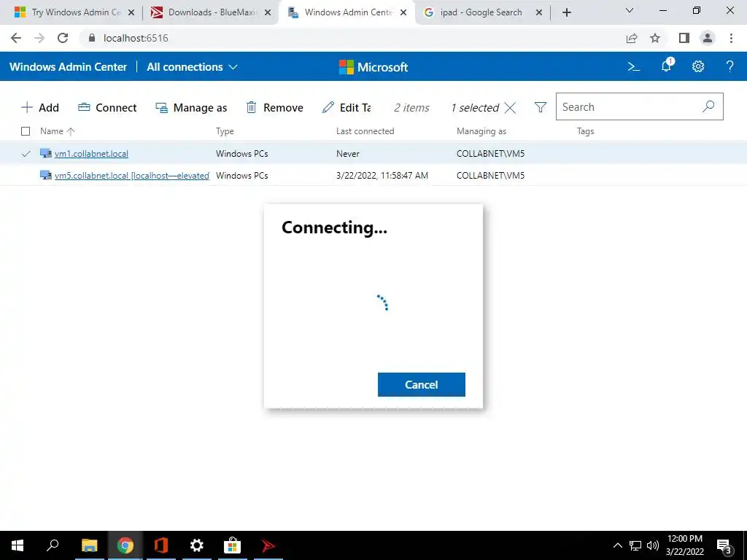This screenshot has width=747, height=560.
Task: Open the Help question mark
Action: (x=729, y=66)
